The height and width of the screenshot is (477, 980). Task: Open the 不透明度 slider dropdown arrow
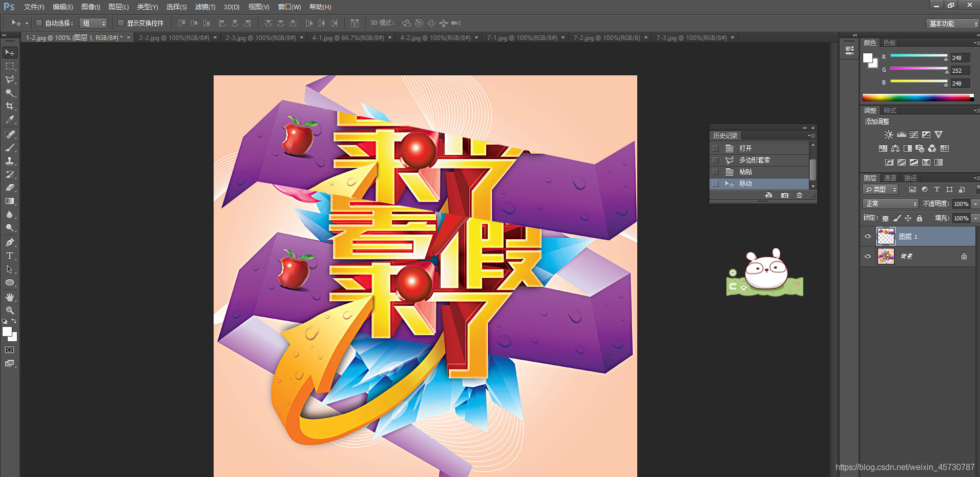pyautogui.click(x=975, y=204)
